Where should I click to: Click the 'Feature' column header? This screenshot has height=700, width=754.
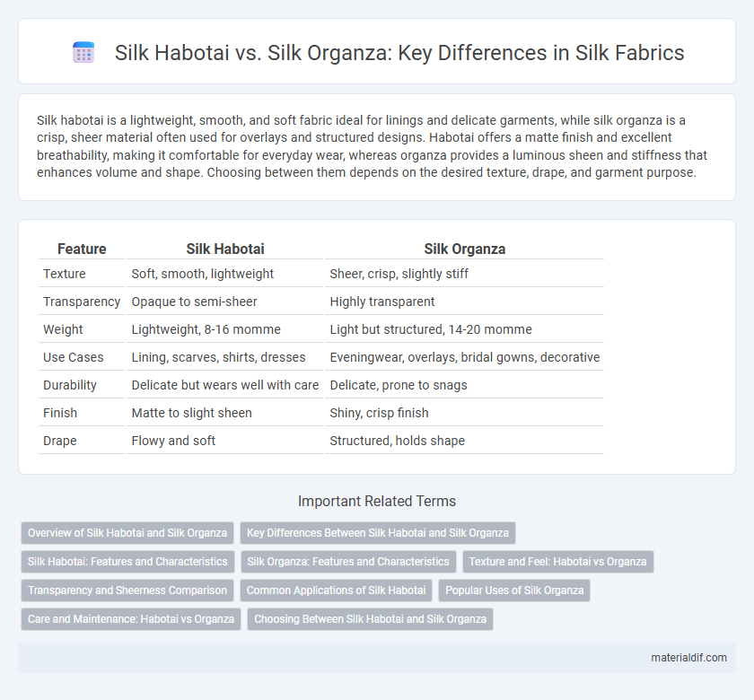[82, 249]
